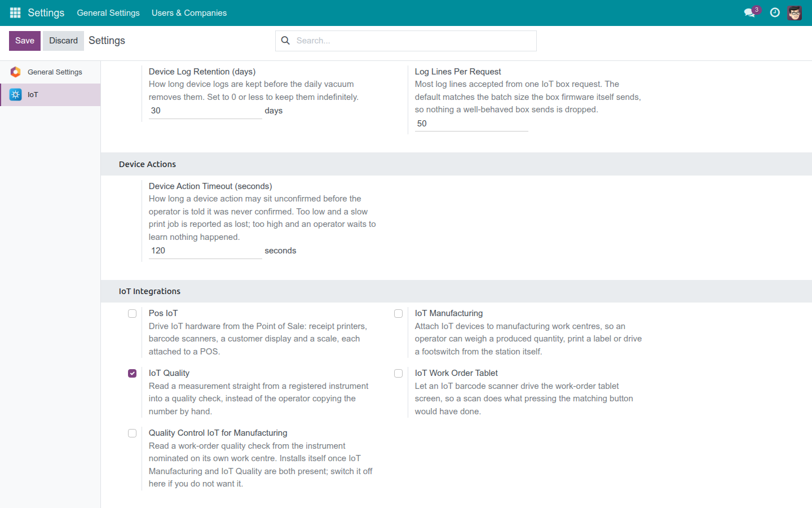The height and width of the screenshot is (508, 812).
Task: Edit the Device Action Timeout seconds field
Action: 205,251
